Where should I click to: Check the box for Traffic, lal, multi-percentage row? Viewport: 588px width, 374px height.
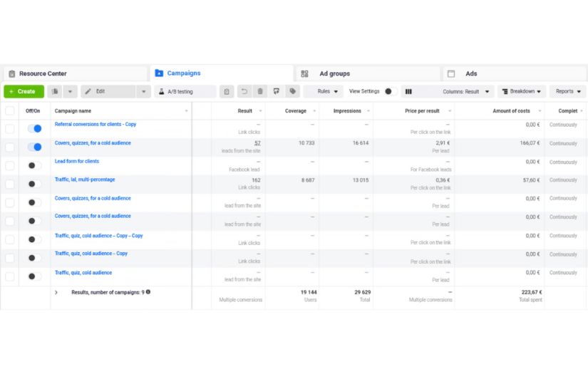coord(10,184)
